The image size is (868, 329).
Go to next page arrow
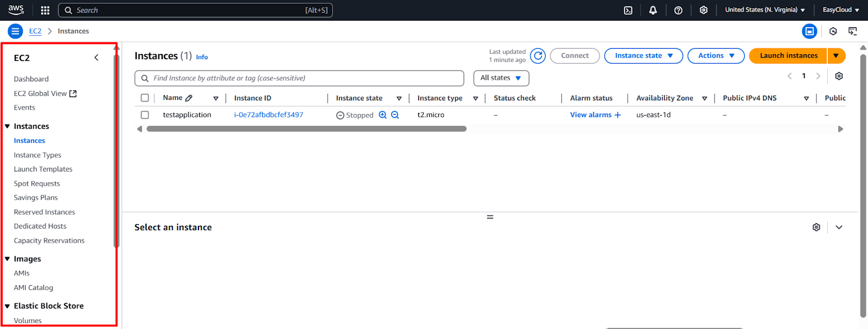pos(818,76)
